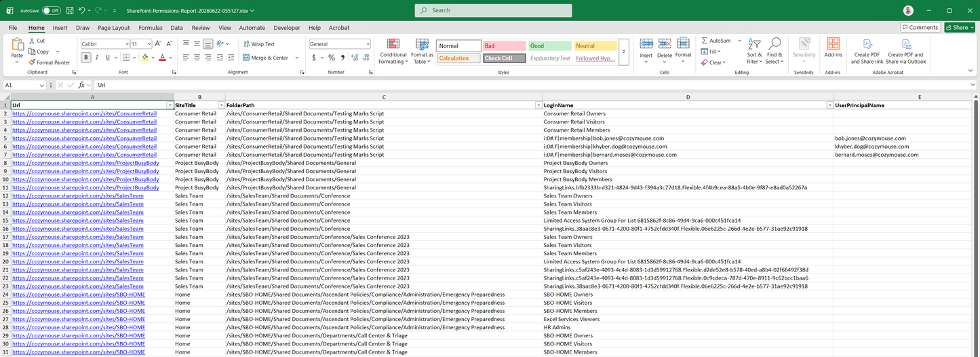Apply the Top Align icon

(x=186, y=43)
